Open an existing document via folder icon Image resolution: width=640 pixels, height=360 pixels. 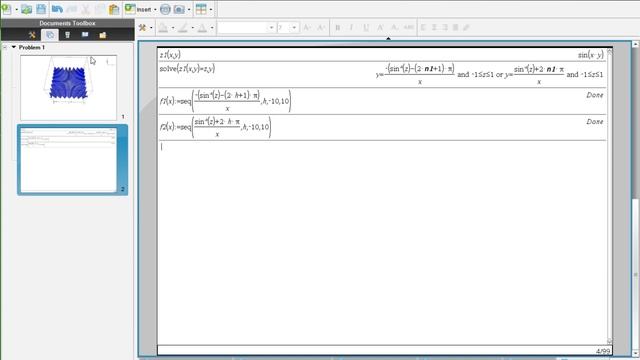click(27, 9)
